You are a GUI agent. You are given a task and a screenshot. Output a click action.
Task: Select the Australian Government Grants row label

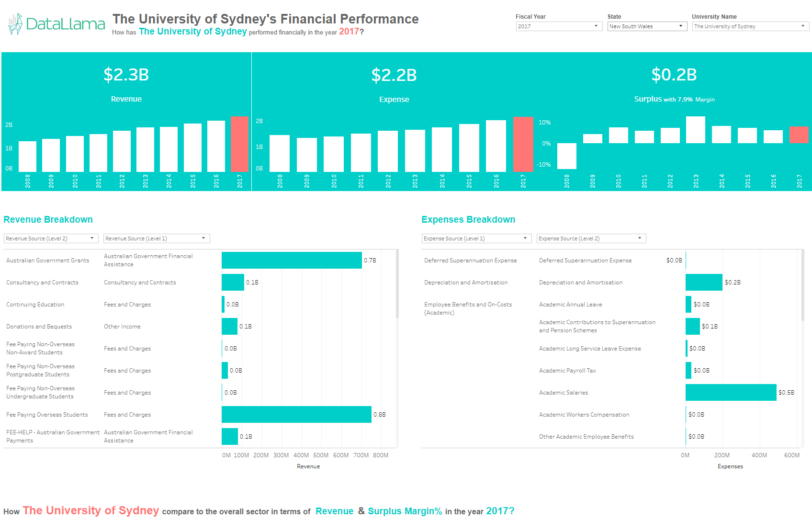[48, 260]
